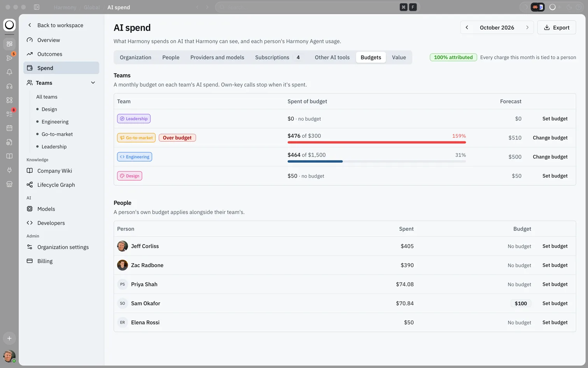The width and height of the screenshot is (588, 368).
Task: Set budget for Sam Okafor
Action: click(555, 303)
